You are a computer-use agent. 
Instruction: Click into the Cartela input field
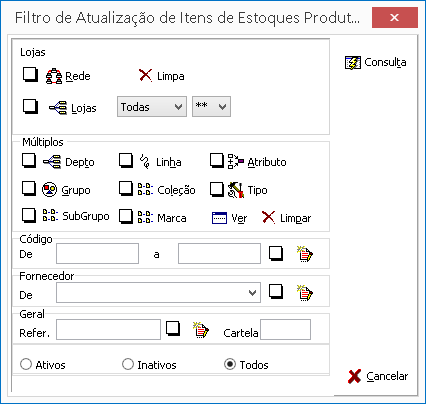click(x=285, y=330)
